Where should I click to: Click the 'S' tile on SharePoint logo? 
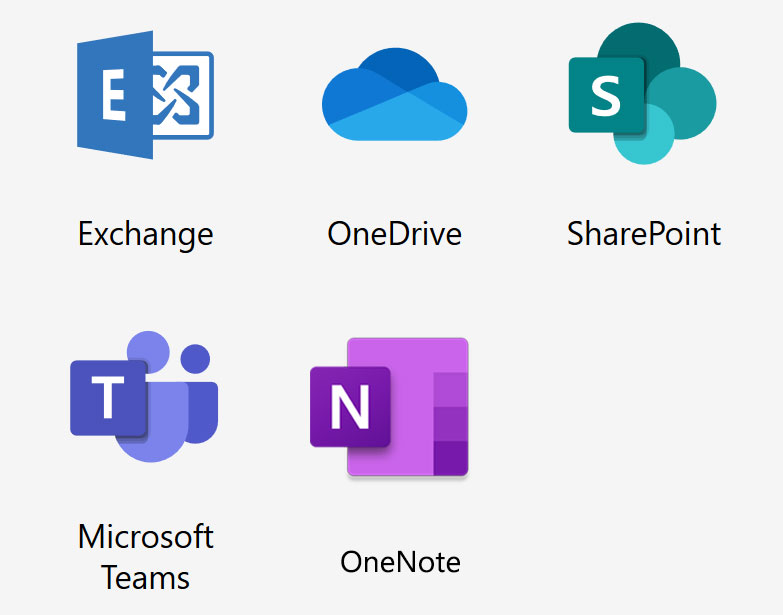605,94
